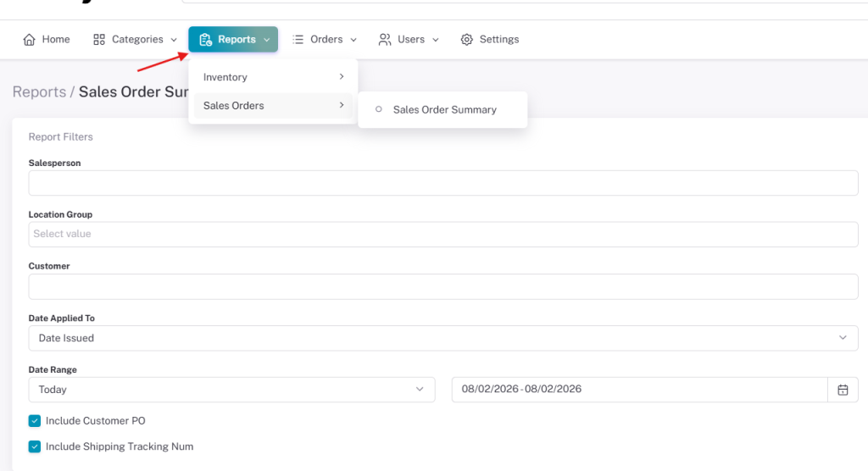Open the date range calendar picker icon
Image resolution: width=868 pixels, height=471 pixels.
click(843, 390)
